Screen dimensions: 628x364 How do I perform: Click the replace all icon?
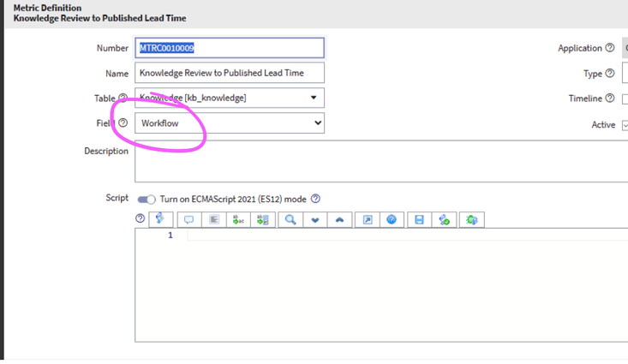[263, 219]
